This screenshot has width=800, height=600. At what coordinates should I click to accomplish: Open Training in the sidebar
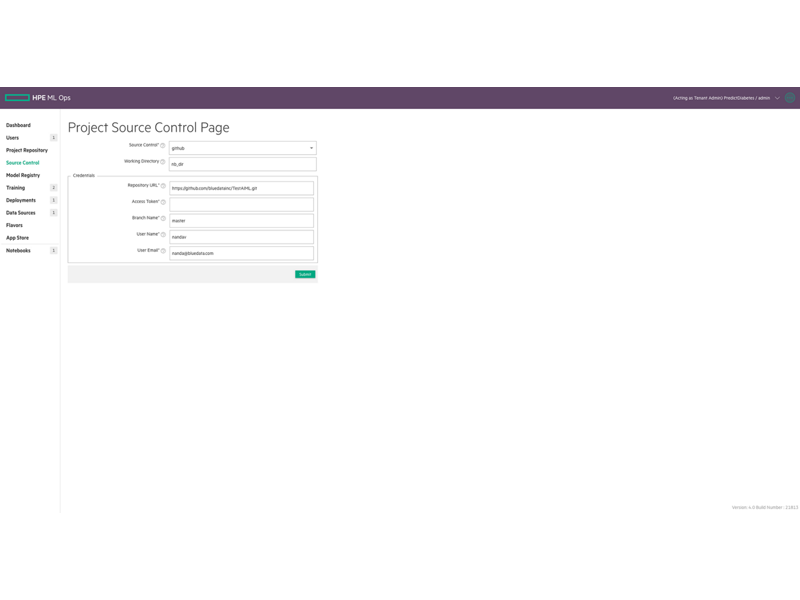tap(15, 188)
